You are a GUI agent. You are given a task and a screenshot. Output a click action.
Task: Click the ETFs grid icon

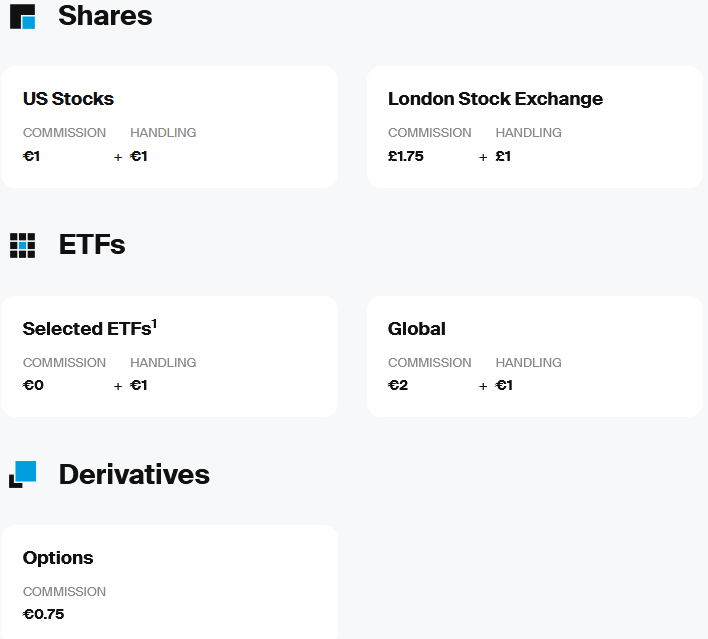coord(23,246)
